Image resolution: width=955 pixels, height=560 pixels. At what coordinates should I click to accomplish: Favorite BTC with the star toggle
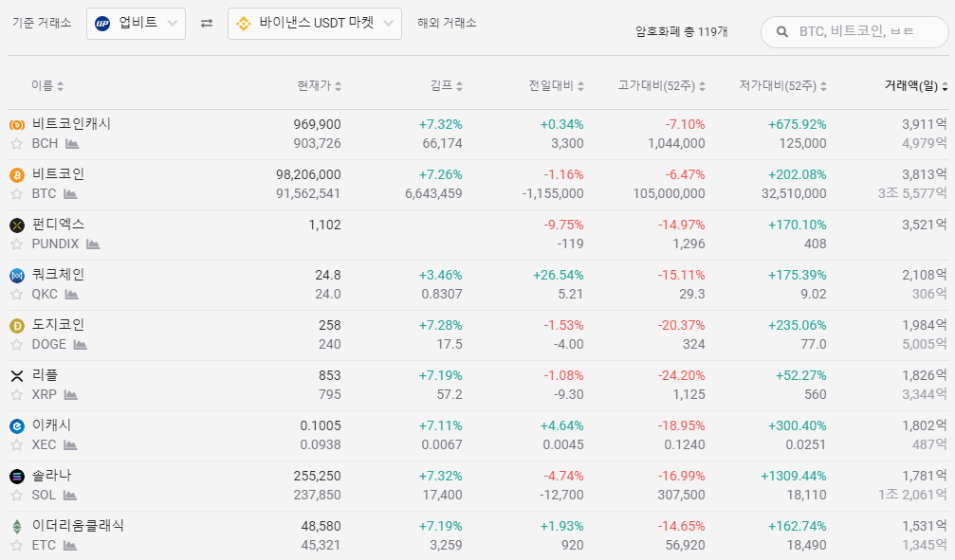coord(16,194)
